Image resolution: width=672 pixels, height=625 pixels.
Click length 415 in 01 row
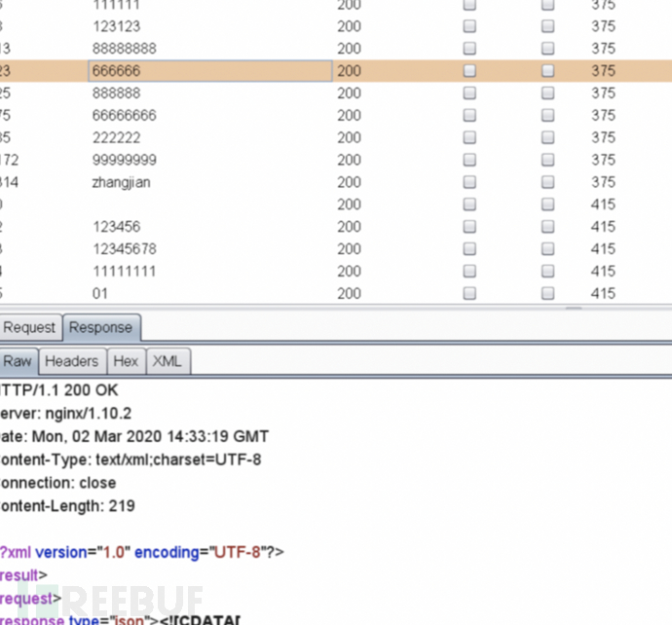(604, 293)
